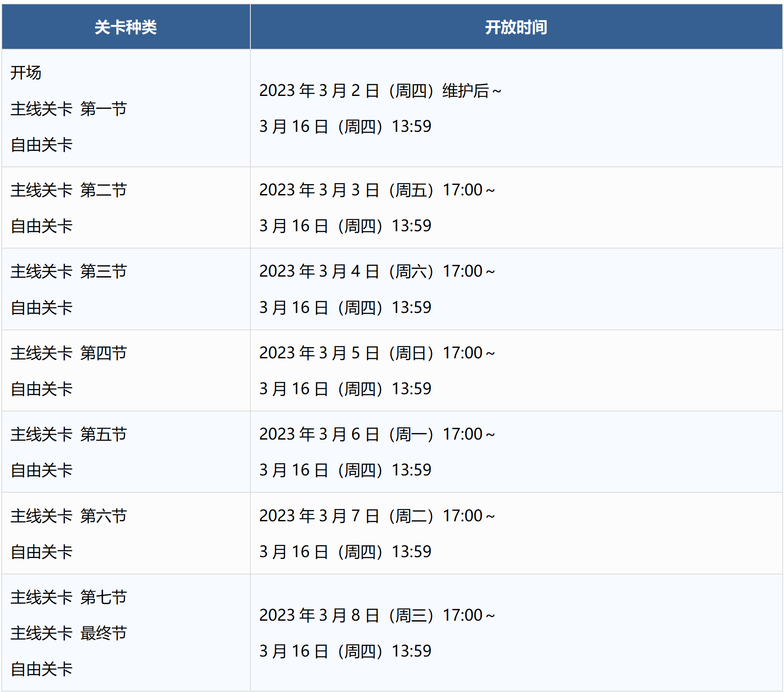Click the 3月3日 (周五) 17:00 start time

coord(377,190)
